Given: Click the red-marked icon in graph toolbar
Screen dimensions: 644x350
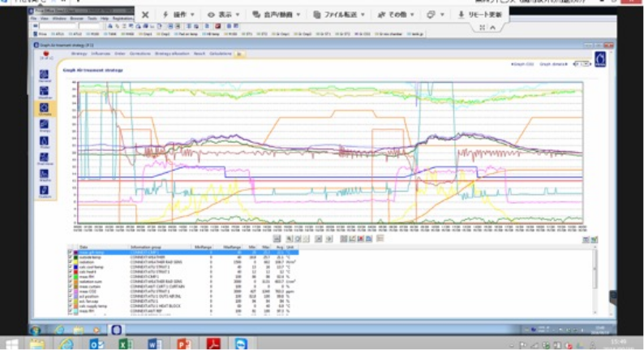Looking at the screenshot, I should click(361, 239).
